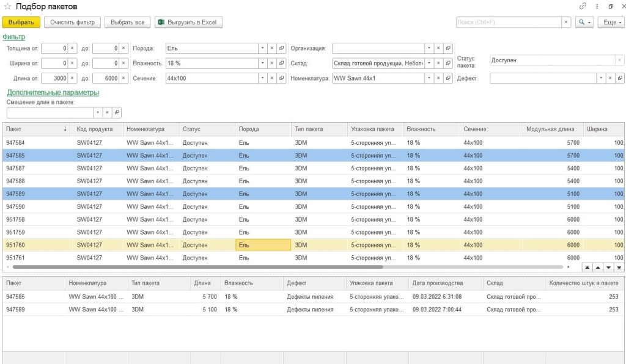Expand the Влажность dropdown list

click(262, 64)
